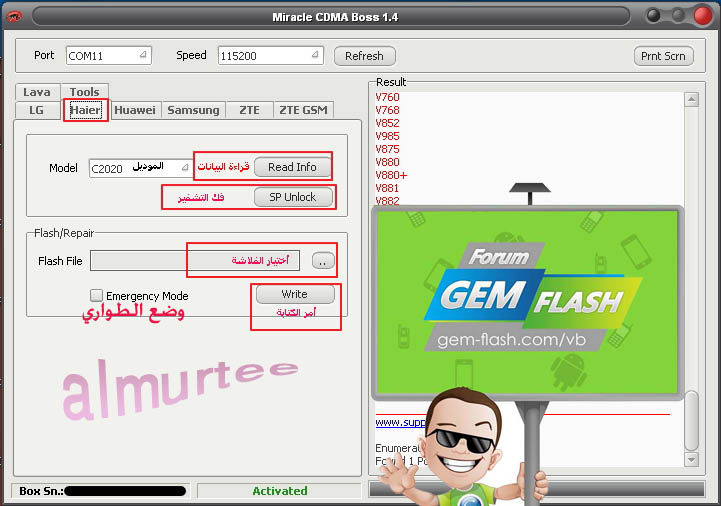
Task: Click the Flash File path field
Action: pos(195,261)
